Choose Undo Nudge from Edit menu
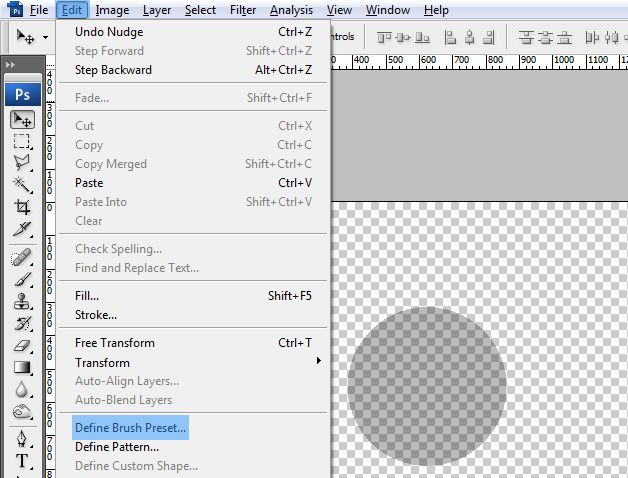Image resolution: width=628 pixels, height=478 pixels. tap(193, 32)
